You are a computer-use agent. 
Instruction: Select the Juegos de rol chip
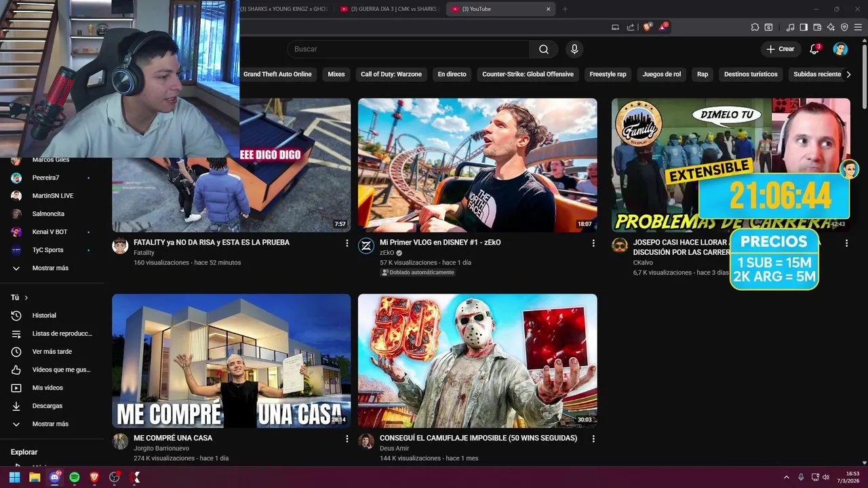(x=662, y=74)
